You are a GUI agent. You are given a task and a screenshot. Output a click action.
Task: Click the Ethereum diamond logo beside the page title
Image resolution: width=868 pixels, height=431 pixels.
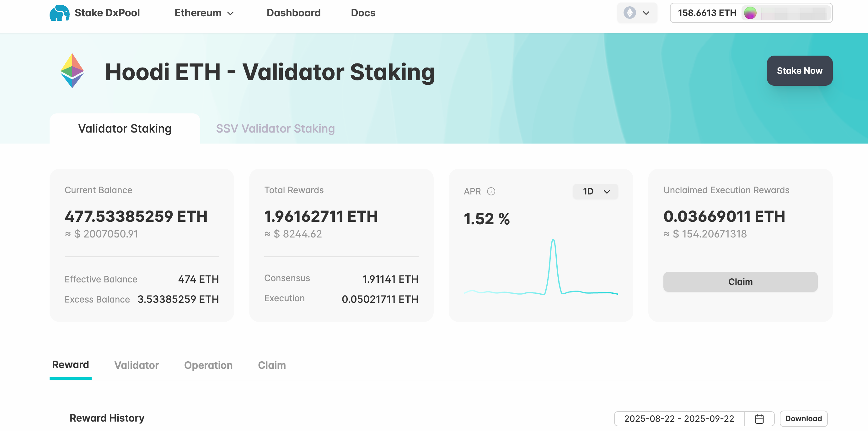72,71
